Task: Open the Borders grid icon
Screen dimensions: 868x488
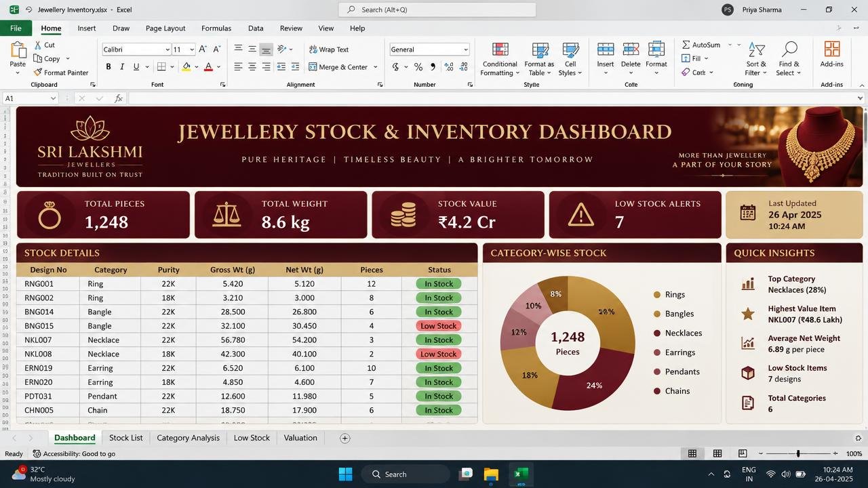Action: [x=161, y=67]
